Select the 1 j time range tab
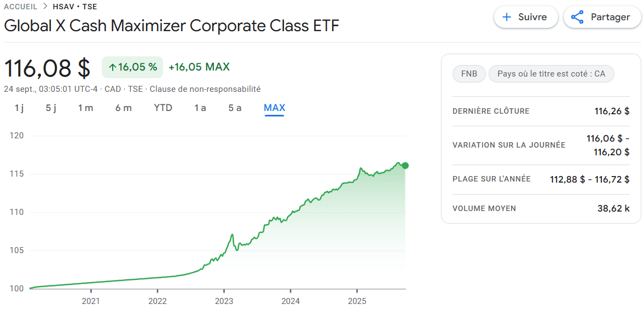The image size is (644, 310). click(x=19, y=108)
